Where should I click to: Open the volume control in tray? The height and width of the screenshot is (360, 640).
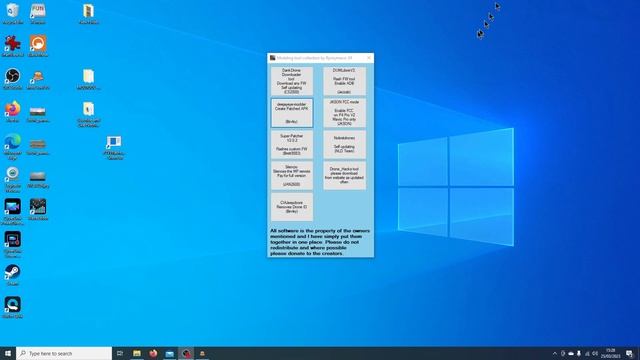(x=595, y=353)
